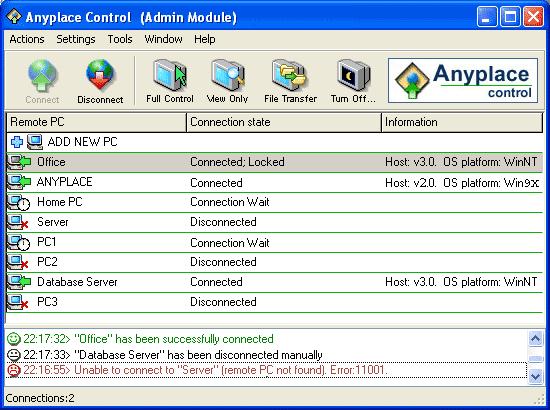Select the Office row's connected PC icon

pyautogui.click(x=19, y=162)
